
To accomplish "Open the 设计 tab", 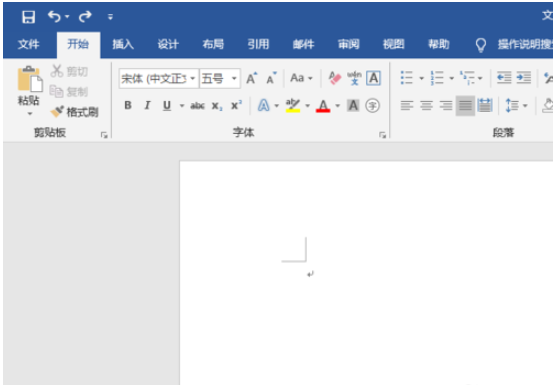I will (x=168, y=44).
